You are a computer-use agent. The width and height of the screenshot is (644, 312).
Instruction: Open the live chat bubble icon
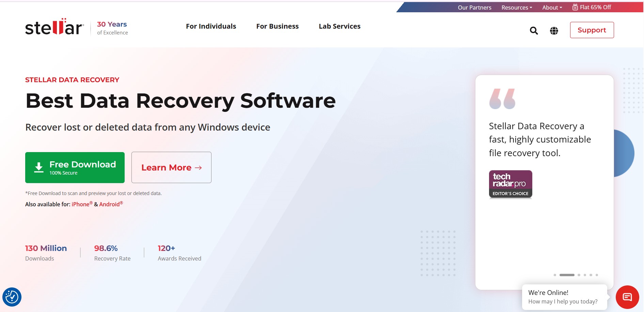click(x=627, y=297)
